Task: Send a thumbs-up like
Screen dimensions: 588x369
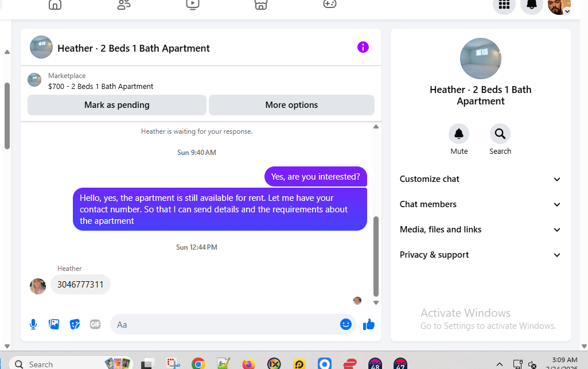Action: click(x=369, y=324)
